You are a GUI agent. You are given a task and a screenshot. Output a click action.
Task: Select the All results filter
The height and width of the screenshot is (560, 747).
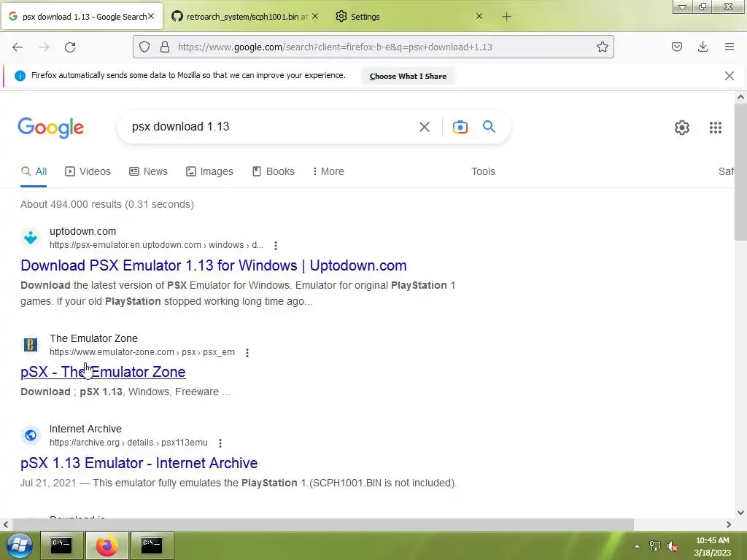[34, 171]
